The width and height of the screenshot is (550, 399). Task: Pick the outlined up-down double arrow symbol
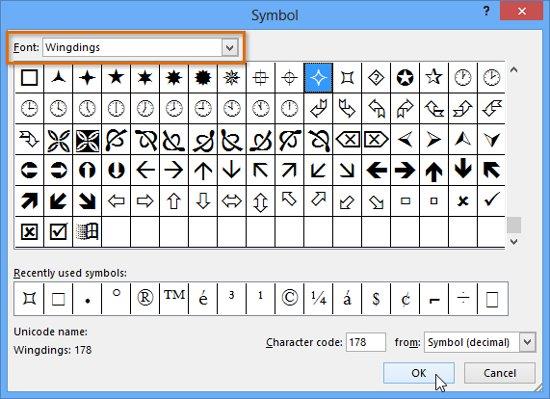(x=260, y=201)
